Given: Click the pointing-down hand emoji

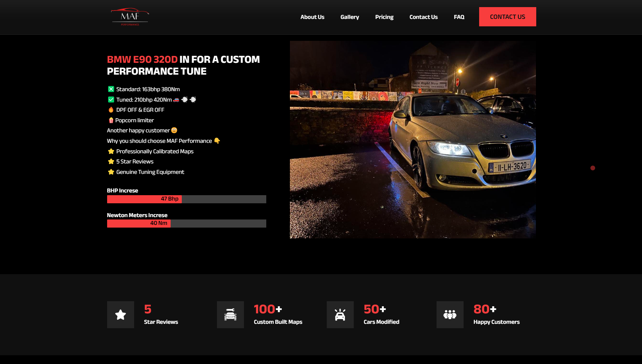Looking at the screenshot, I should [x=217, y=141].
